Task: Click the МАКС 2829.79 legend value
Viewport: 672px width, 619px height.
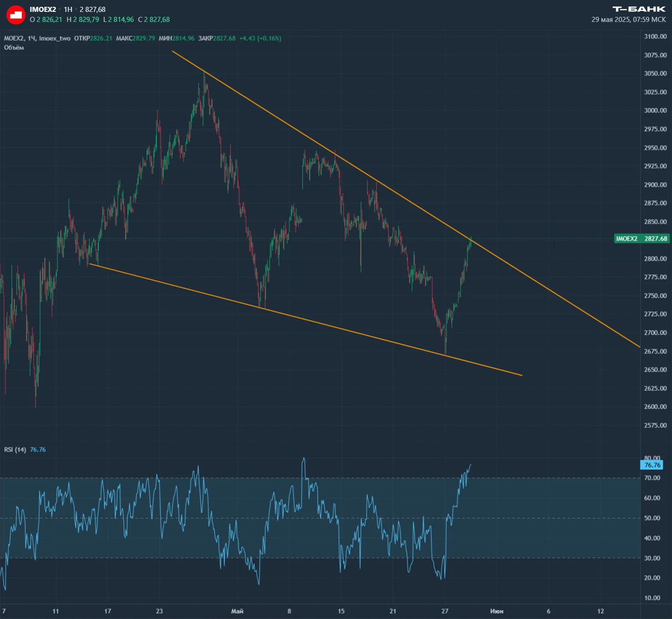Action: pos(136,38)
